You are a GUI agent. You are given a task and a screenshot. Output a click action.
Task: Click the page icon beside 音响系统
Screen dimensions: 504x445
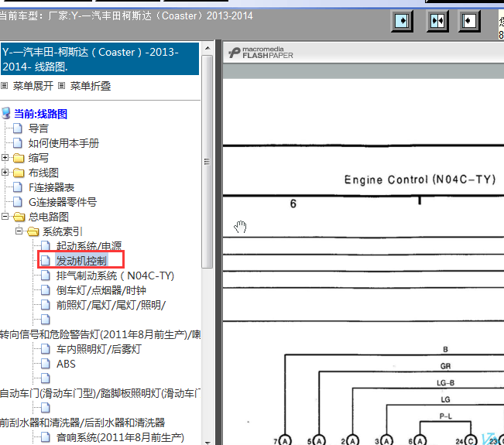click(x=46, y=437)
